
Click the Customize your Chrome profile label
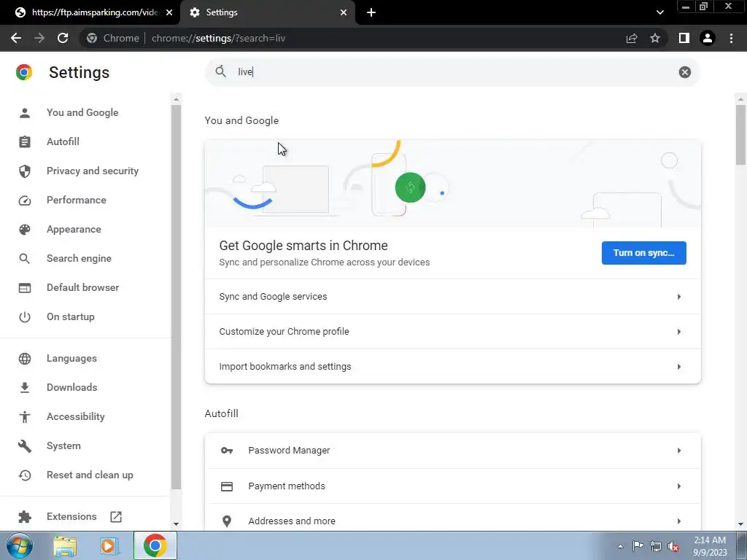[x=284, y=332]
